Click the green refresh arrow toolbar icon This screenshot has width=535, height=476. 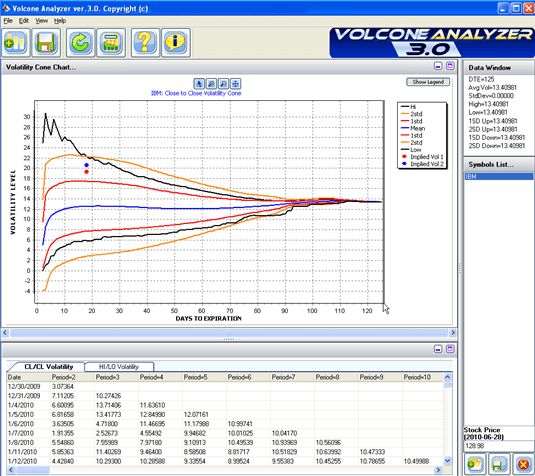81,43
